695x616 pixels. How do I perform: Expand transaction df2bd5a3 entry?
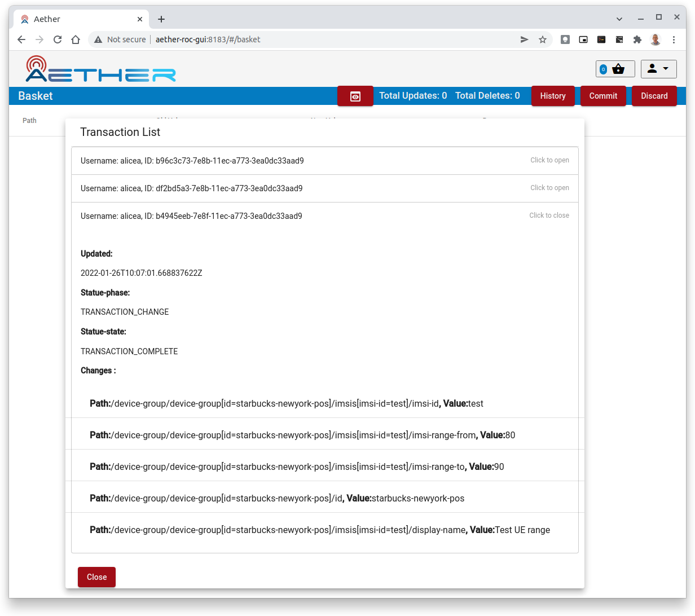[324, 188]
